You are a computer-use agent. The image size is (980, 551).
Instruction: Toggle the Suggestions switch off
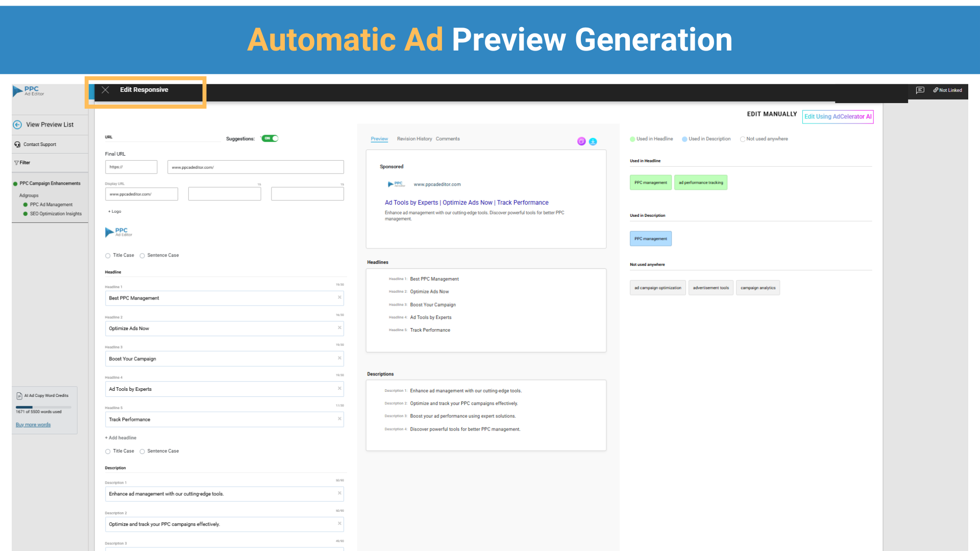(x=270, y=138)
